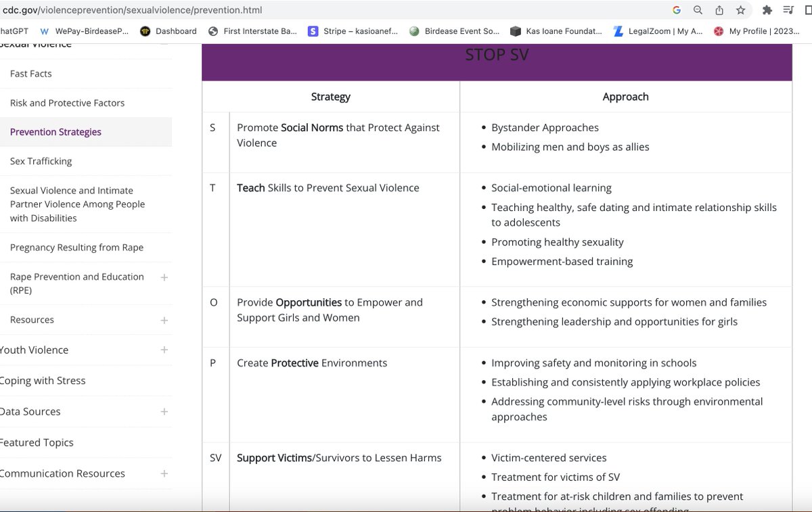812x512 pixels.
Task: Click 'Strengthening leadership and opportunities for girls'
Action: point(614,322)
